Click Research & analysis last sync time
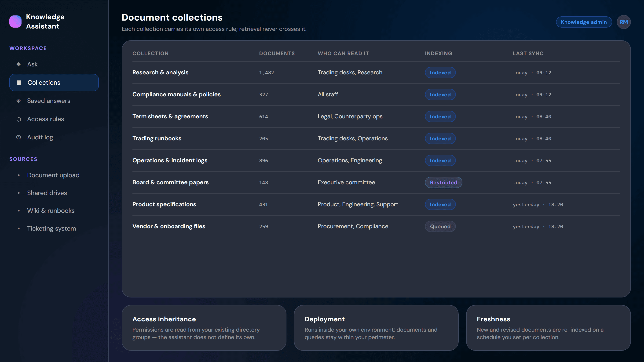The image size is (644, 362). (532, 73)
